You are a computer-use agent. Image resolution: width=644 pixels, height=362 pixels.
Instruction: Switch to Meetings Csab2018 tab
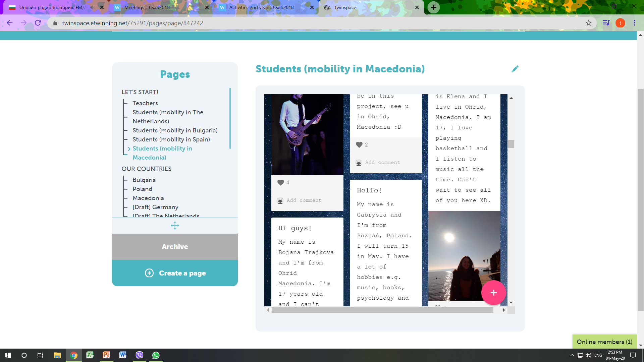pyautogui.click(x=147, y=7)
